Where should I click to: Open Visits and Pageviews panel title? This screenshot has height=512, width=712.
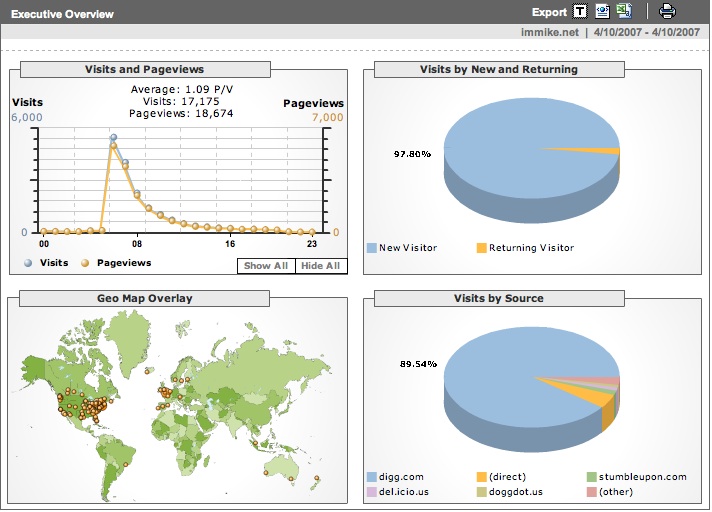[145, 69]
